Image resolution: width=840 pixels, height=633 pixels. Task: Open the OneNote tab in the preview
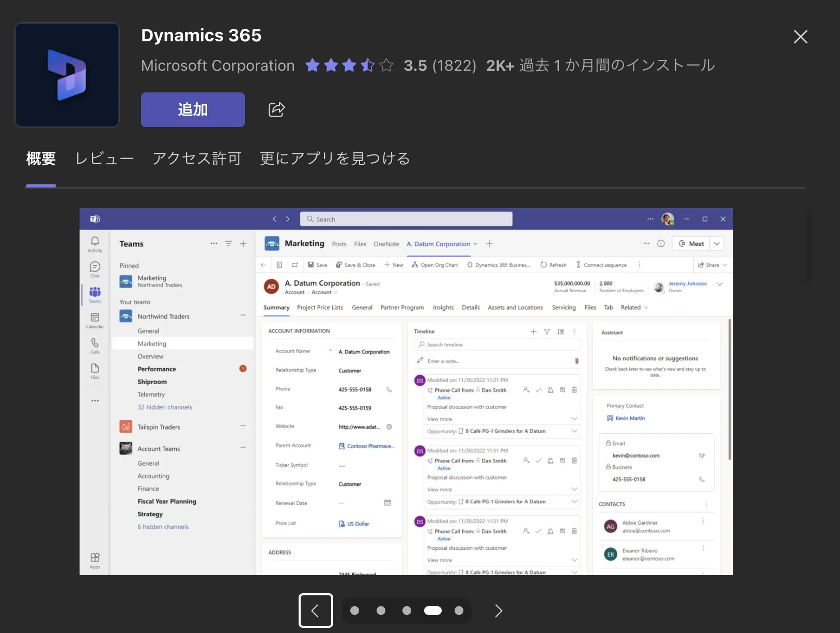click(x=386, y=244)
